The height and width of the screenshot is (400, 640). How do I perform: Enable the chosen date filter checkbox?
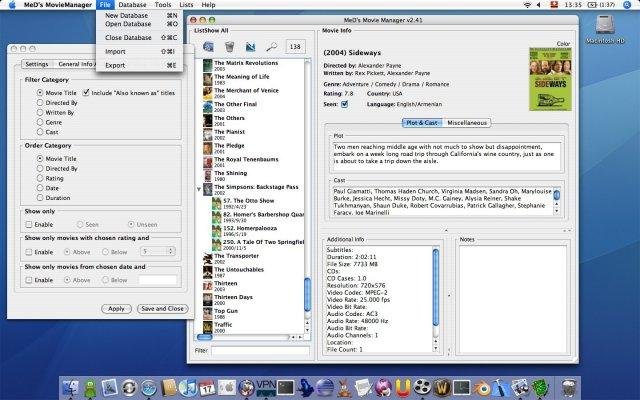coord(29,280)
